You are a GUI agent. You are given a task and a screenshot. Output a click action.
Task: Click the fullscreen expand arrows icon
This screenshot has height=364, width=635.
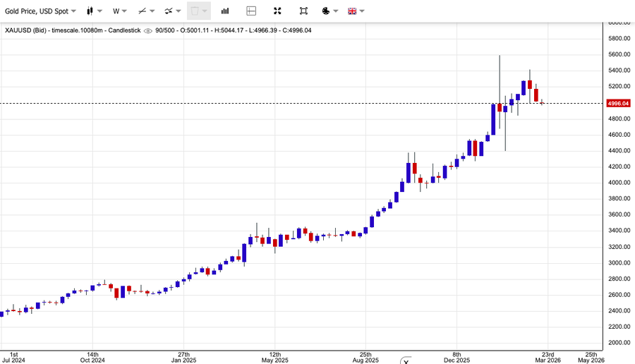[277, 11]
